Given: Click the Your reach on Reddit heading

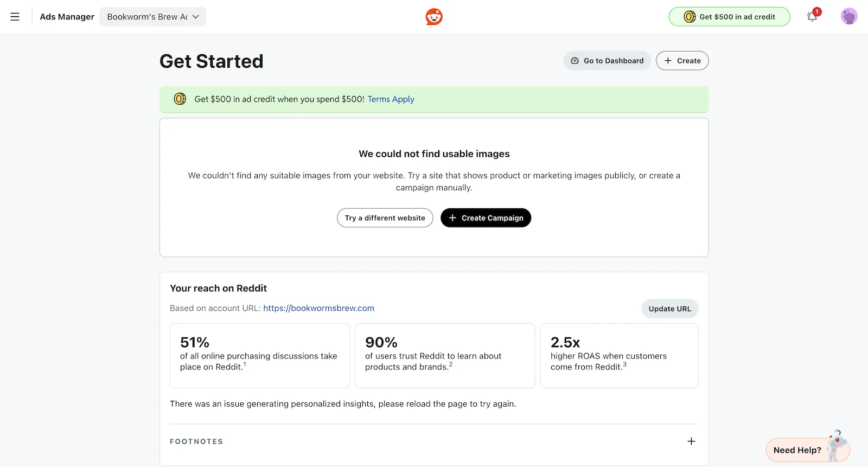Looking at the screenshot, I should [219, 289].
